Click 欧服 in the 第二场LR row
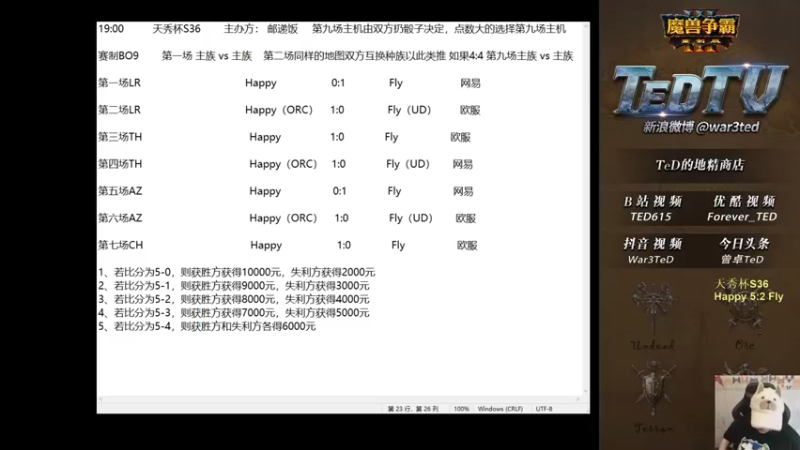 click(470, 110)
